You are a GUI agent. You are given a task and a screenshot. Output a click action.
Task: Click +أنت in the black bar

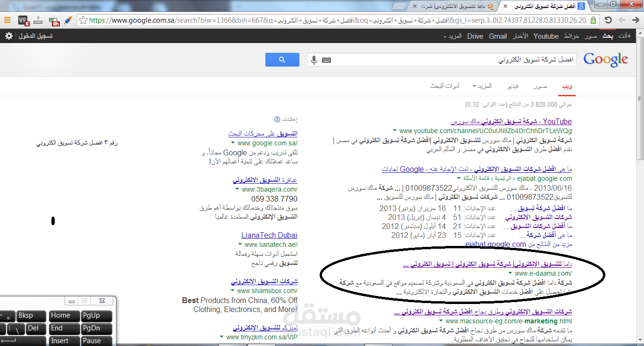point(625,36)
